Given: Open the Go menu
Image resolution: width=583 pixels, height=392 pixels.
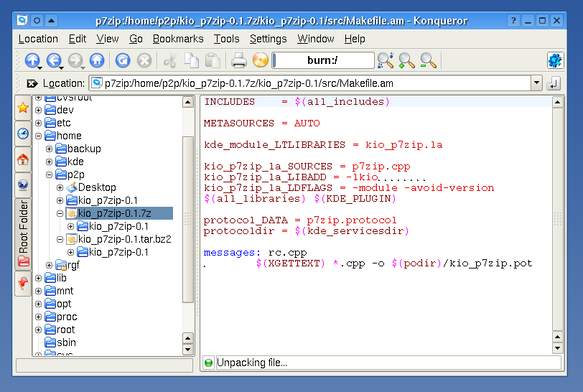Looking at the screenshot, I should point(136,39).
